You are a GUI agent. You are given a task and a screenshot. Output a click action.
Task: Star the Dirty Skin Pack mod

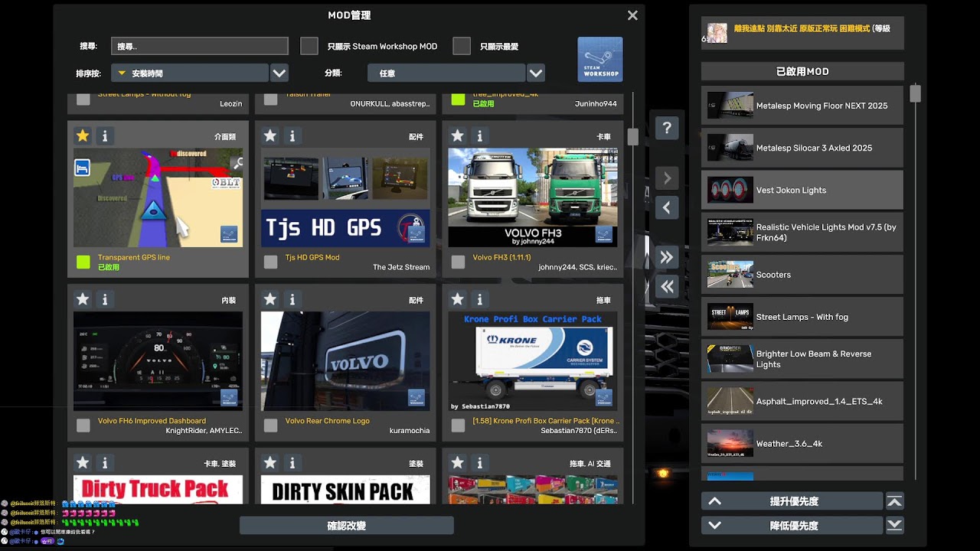point(270,463)
